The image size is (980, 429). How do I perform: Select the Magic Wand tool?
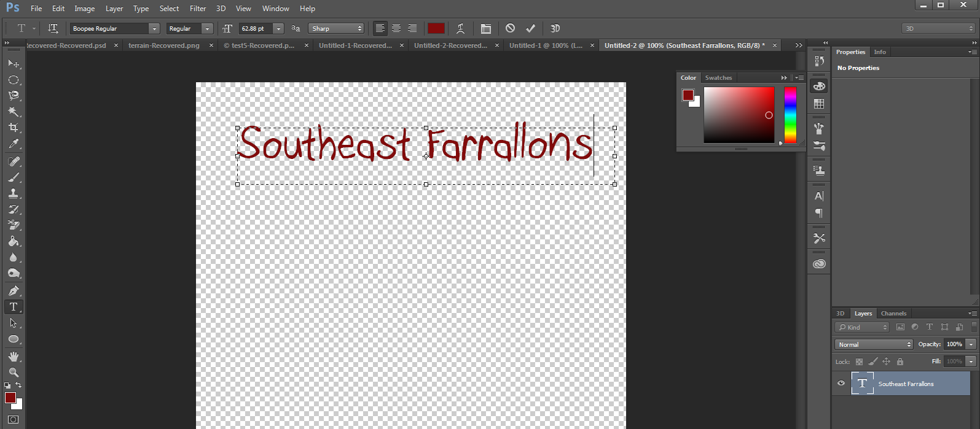(x=14, y=112)
